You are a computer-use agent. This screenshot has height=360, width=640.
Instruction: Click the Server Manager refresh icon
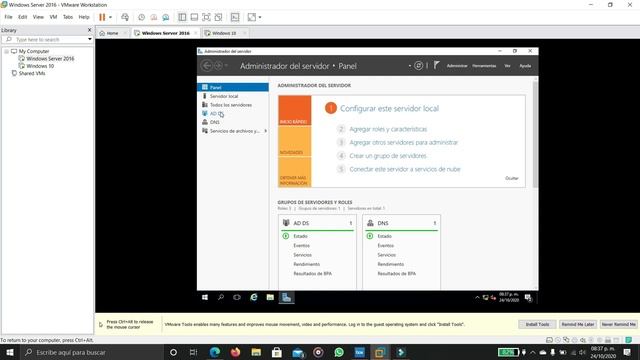418,65
